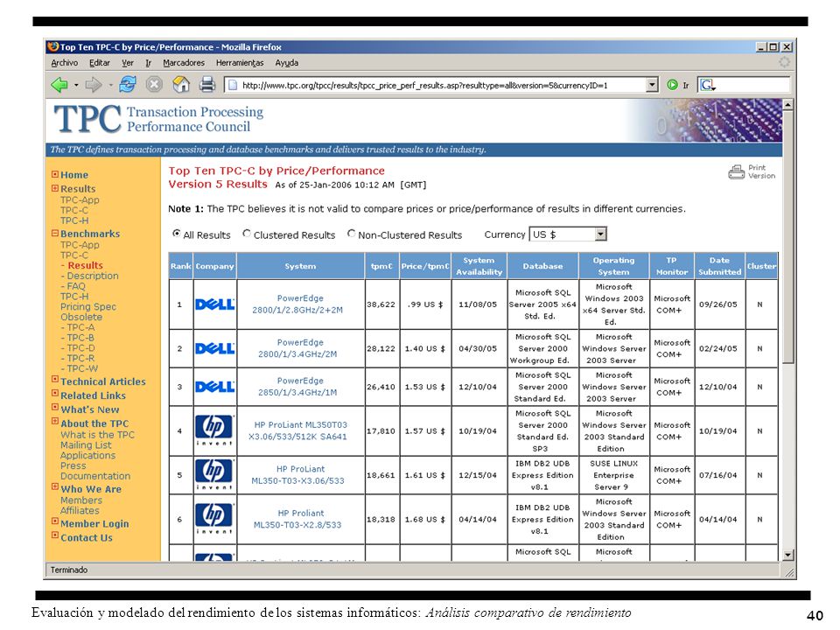The image size is (840, 630).
Task: Click the Stop loading icon
Action: tap(154, 85)
